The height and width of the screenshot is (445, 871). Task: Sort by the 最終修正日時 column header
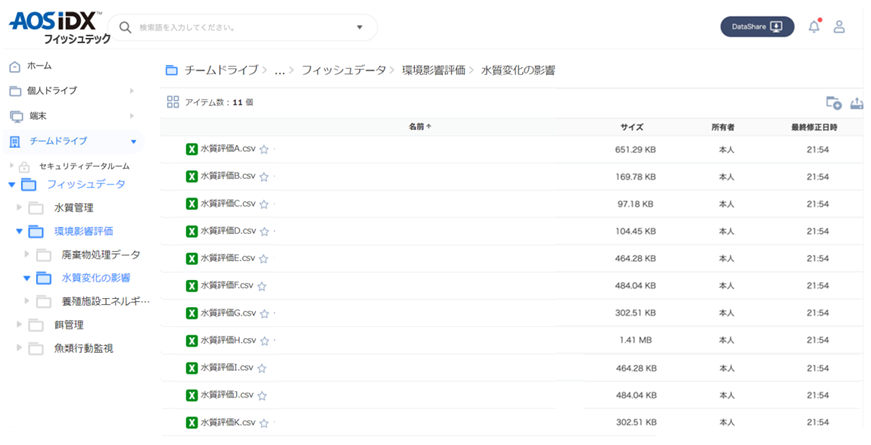[814, 127]
